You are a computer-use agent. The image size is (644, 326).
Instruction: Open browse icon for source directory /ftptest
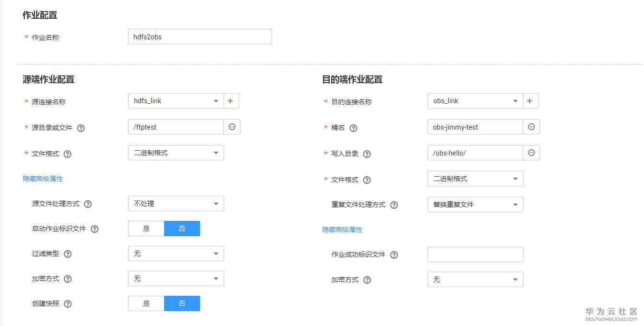click(232, 127)
